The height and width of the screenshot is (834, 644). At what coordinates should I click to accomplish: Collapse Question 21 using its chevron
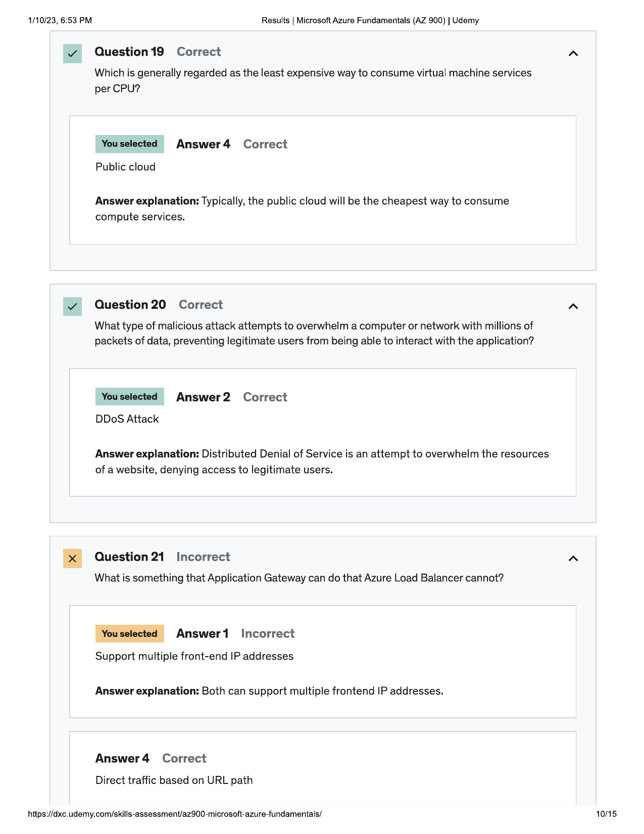pos(573,559)
